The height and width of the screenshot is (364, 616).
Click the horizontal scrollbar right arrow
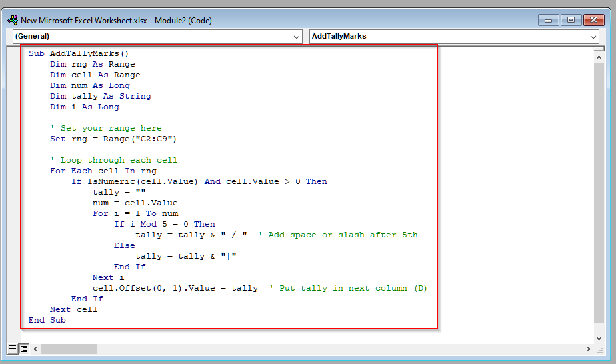point(588,349)
